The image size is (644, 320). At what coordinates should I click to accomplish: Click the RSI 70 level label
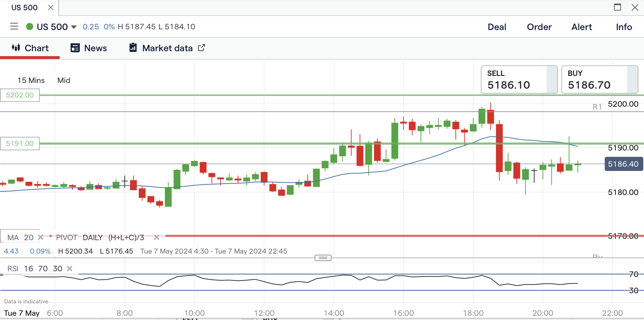tap(634, 274)
